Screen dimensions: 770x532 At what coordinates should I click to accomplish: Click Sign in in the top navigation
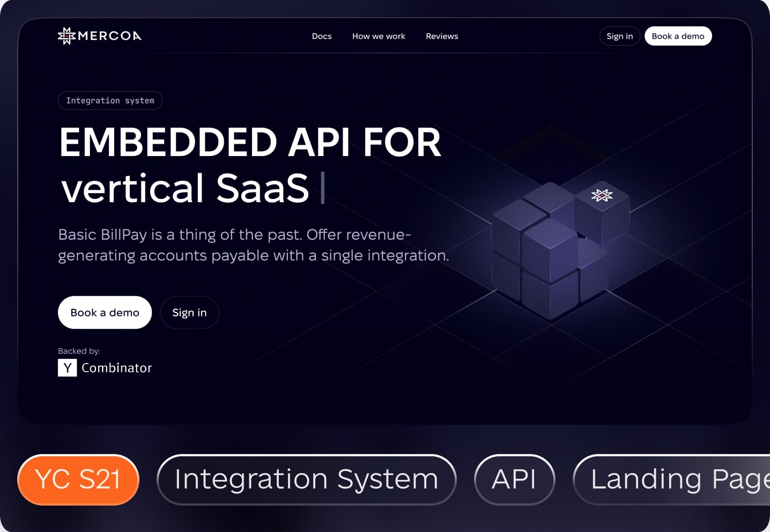[x=620, y=36]
